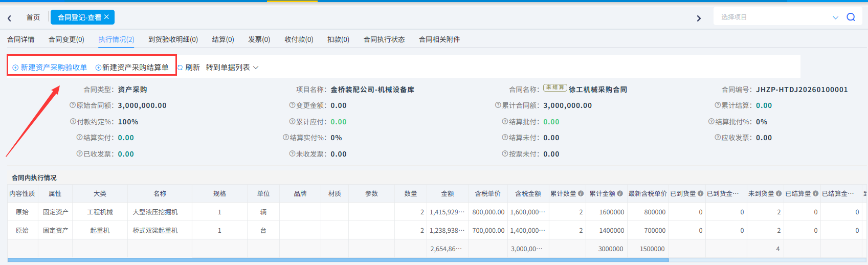The height and width of the screenshot is (265, 868).
Task: Click the help icon beside 累计结算
Action: coord(718,105)
